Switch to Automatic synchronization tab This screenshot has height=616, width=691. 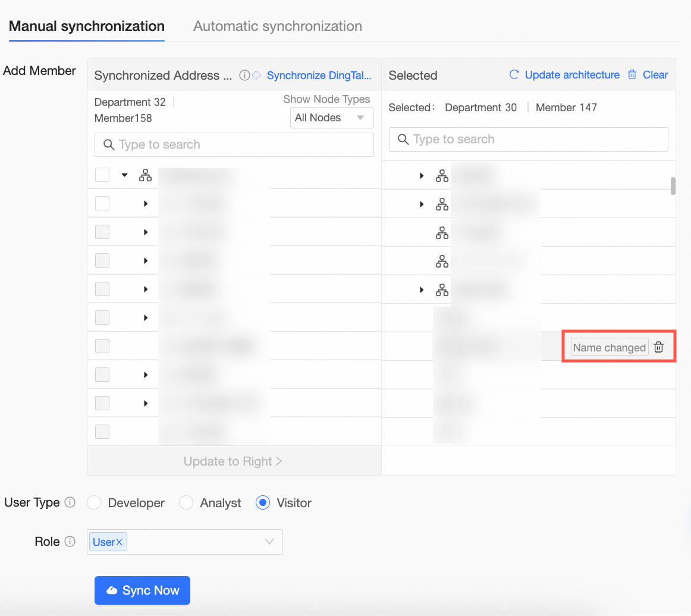point(278,26)
